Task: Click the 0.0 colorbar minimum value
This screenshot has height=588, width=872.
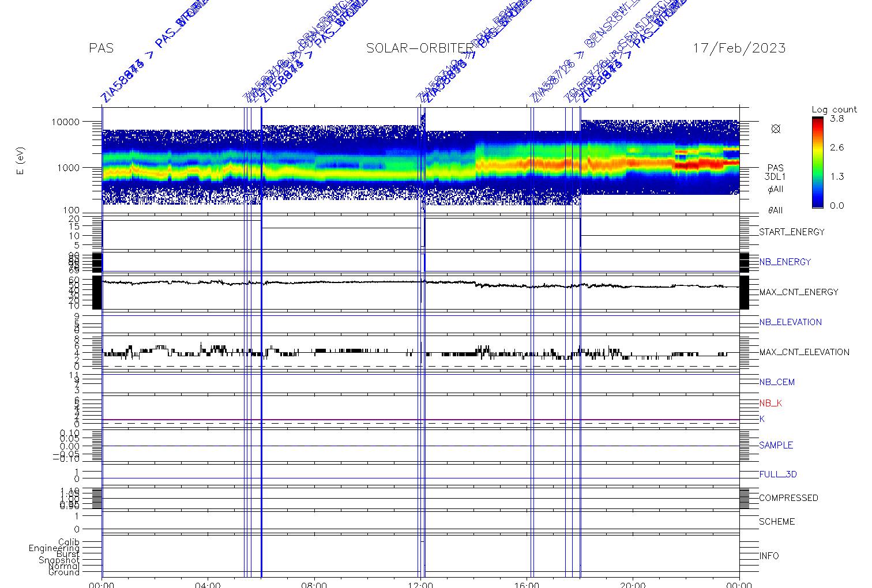Action: (x=837, y=205)
